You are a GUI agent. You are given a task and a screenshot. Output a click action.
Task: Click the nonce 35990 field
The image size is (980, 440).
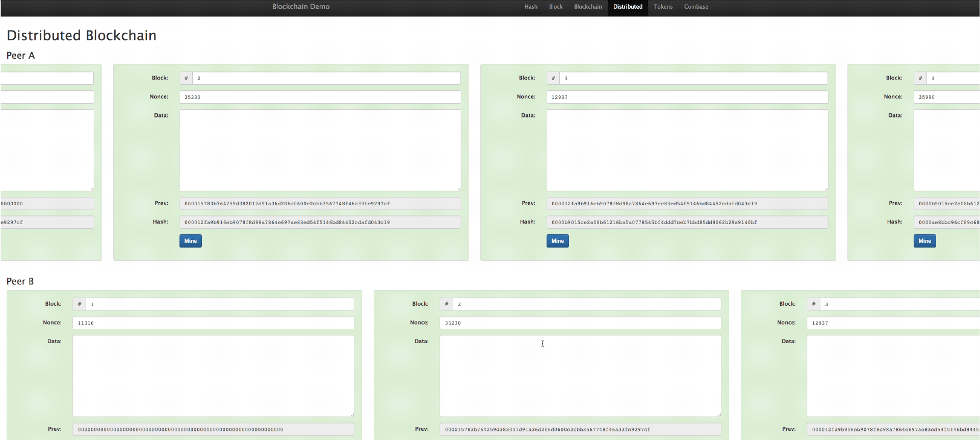[947, 97]
